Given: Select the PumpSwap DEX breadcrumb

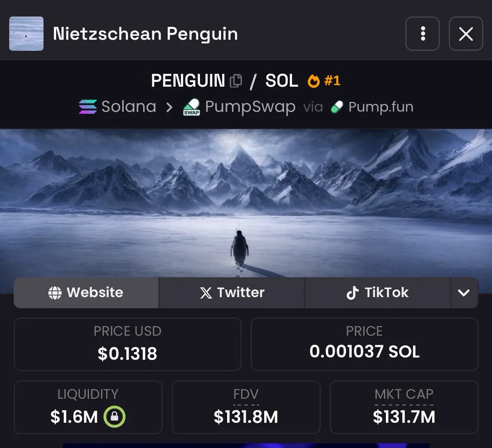Looking at the screenshot, I should 239,107.
